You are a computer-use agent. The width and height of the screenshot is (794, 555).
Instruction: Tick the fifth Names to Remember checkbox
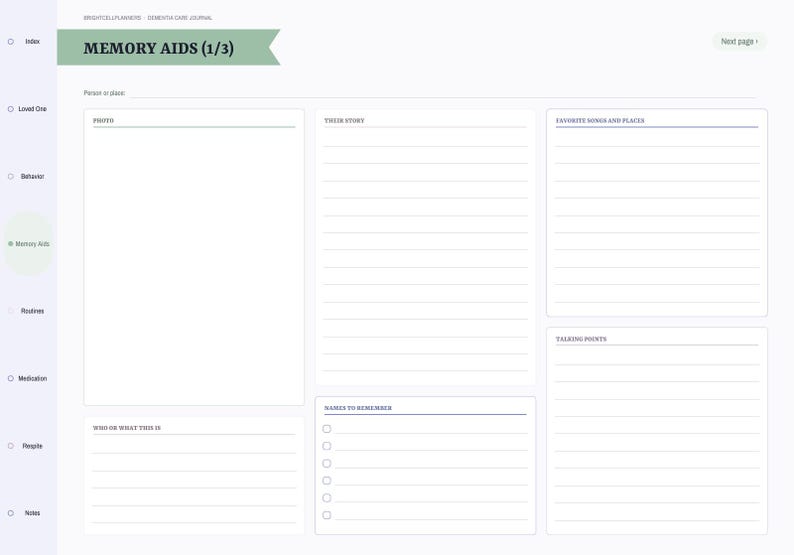click(x=327, y=498)
